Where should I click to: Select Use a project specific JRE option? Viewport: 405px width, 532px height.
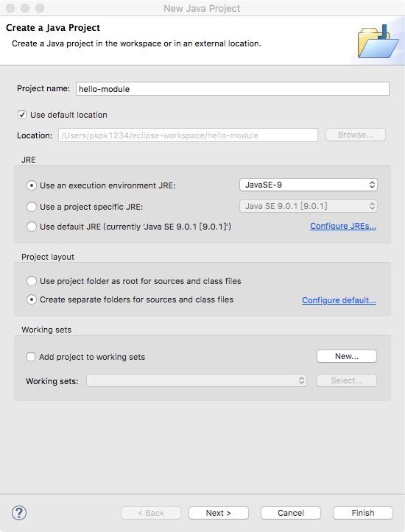32,207
